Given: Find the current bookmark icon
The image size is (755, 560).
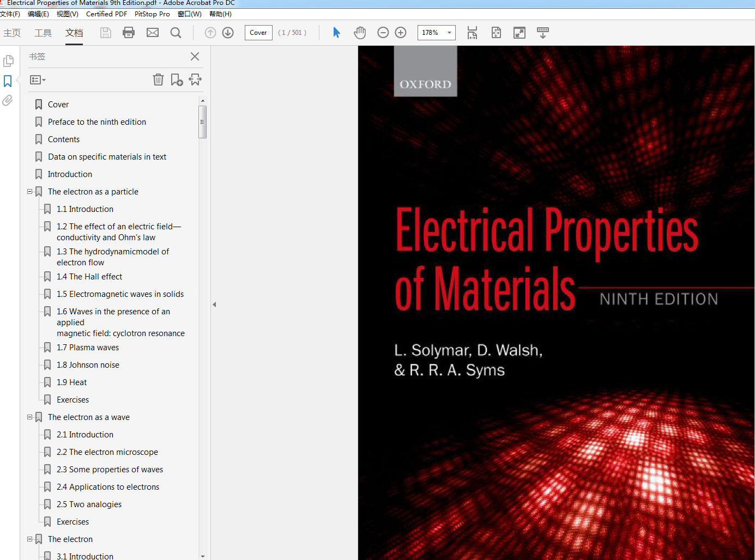Looking at the screenshot, I should (195, 80).
